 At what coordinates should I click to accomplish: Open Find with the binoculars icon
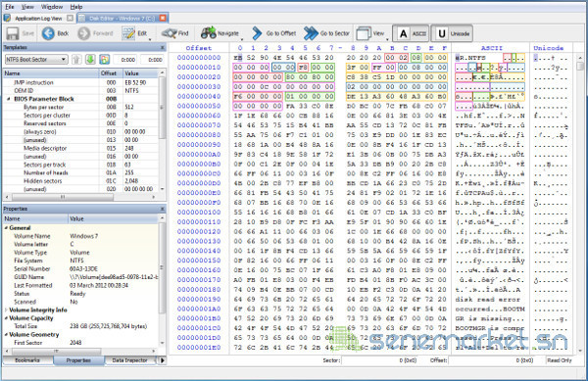[170, 33]
